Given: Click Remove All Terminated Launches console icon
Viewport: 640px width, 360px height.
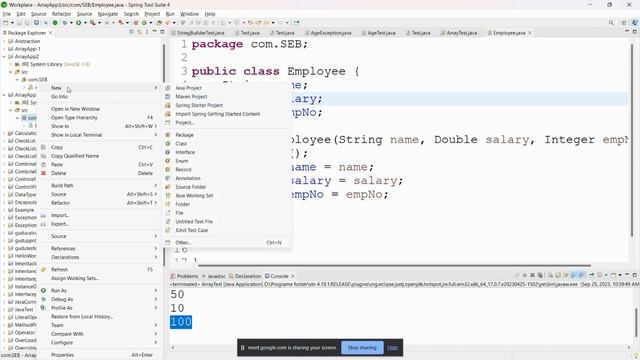Looking at the screenshot, I should 540,276.
